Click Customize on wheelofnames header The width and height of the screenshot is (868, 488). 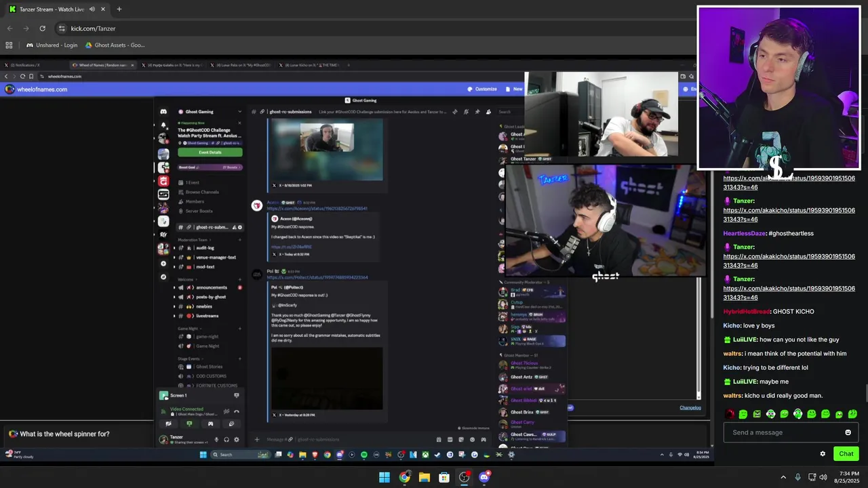(x=482, y=89)
